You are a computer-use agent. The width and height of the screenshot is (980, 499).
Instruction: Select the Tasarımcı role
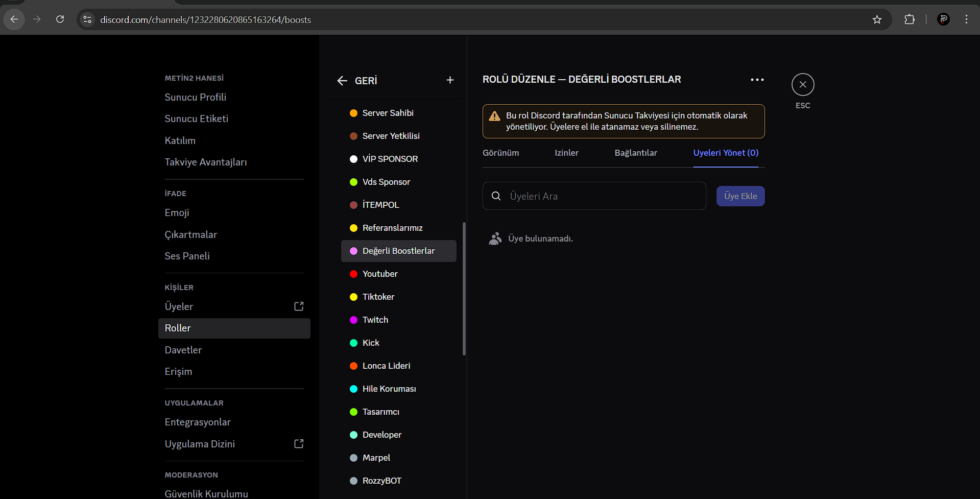[399, 412]
